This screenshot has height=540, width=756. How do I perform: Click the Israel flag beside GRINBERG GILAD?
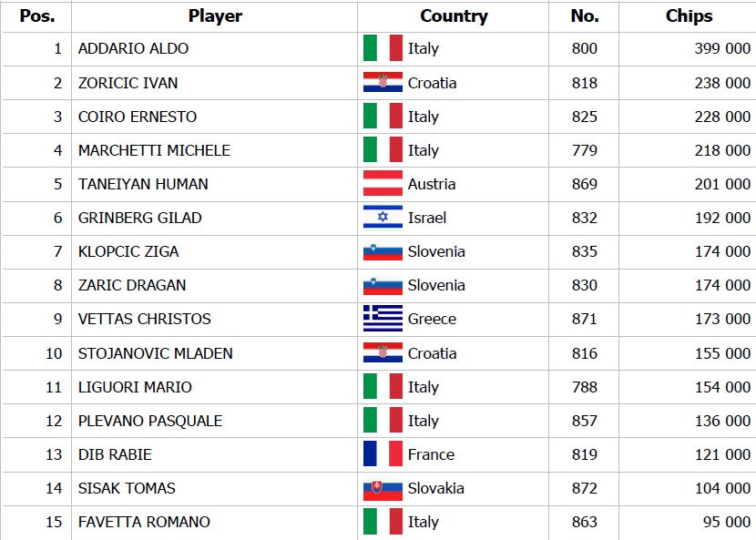click(383, 218)
